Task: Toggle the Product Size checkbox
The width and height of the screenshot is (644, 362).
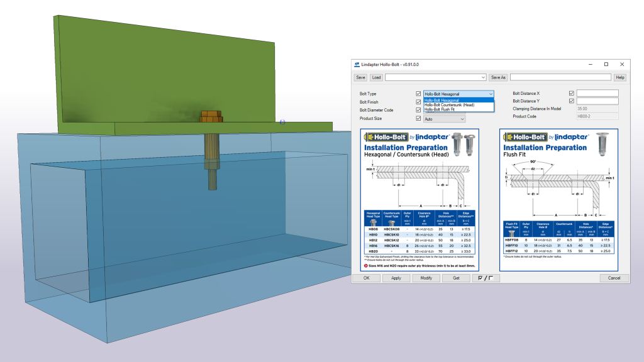Action: coord(418,118)
